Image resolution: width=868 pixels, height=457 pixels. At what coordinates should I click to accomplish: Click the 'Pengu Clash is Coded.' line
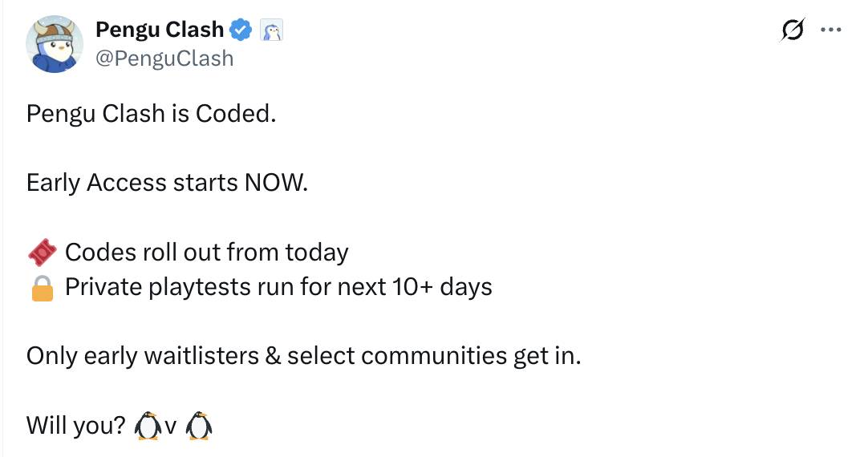coord(151,114)
